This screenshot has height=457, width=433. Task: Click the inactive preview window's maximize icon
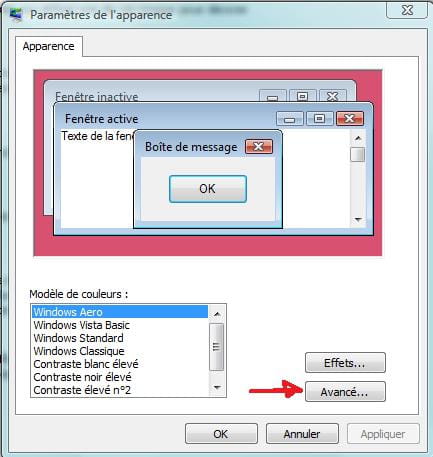point(303,96)
